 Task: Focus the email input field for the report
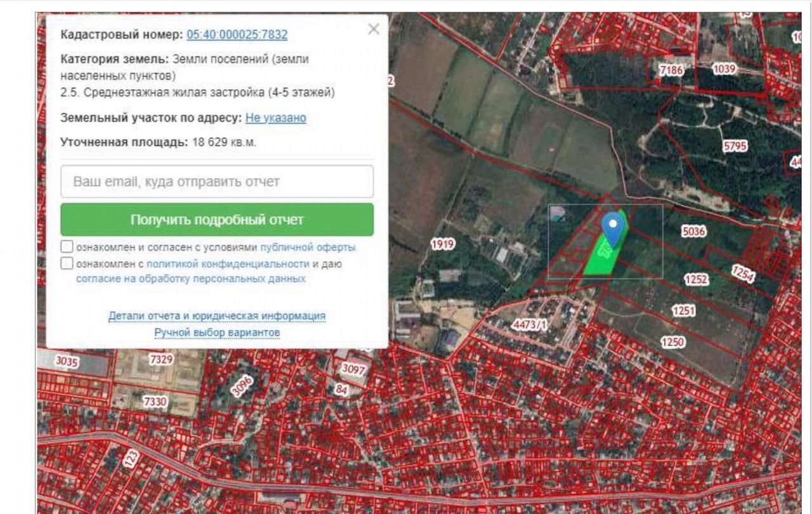pos(217,181)
